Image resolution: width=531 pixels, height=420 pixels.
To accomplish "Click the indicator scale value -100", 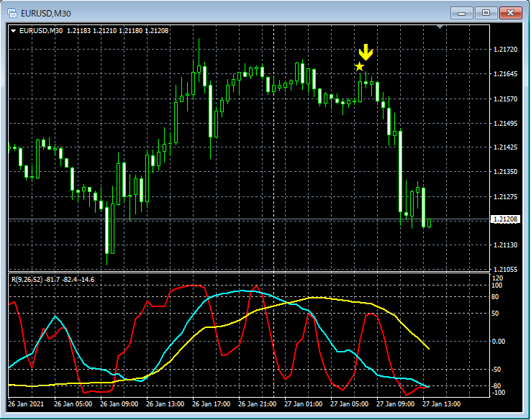I will point(499,393).
